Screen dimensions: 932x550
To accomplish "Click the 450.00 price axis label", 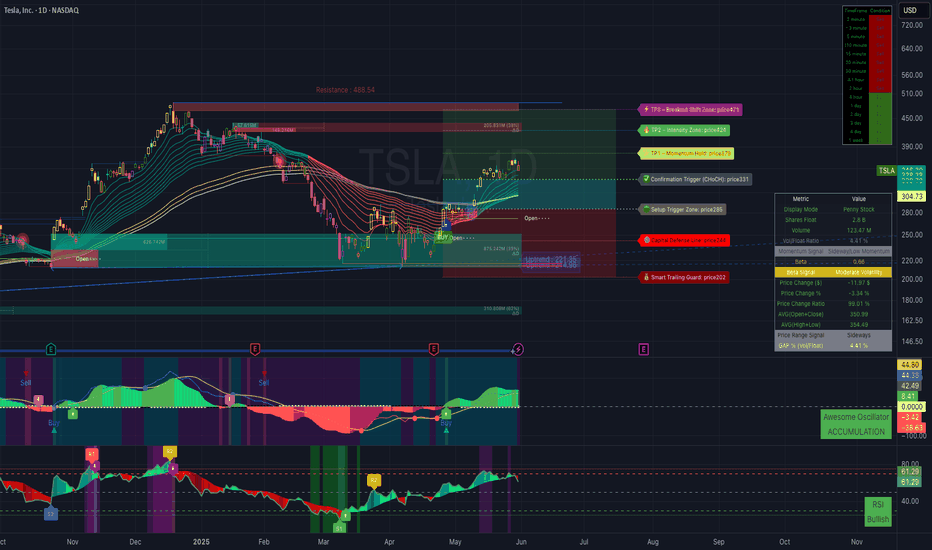I will click(911, 118).
